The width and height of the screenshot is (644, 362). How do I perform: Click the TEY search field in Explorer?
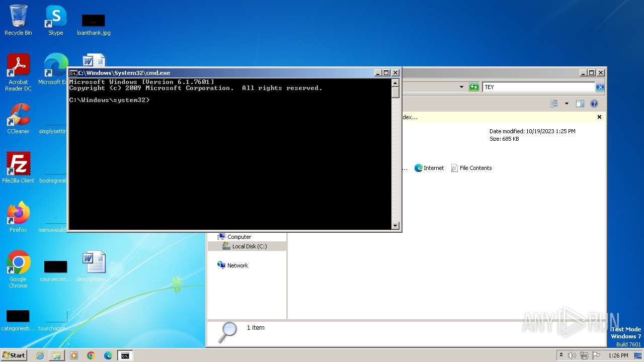538,87
